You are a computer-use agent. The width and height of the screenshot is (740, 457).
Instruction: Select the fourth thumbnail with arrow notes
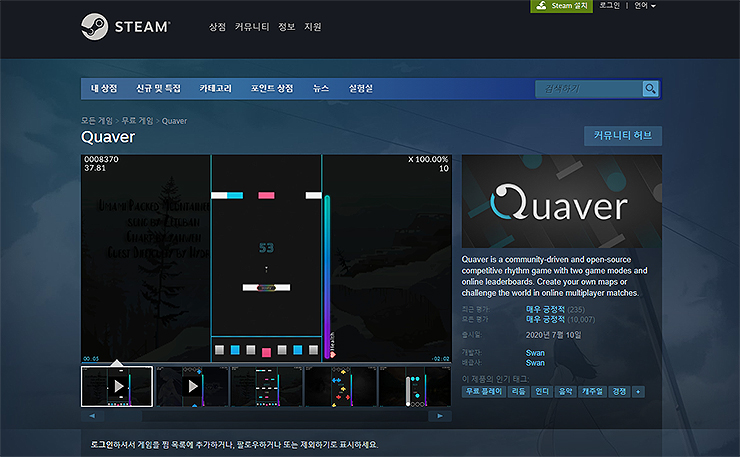[x=341, y=386]
